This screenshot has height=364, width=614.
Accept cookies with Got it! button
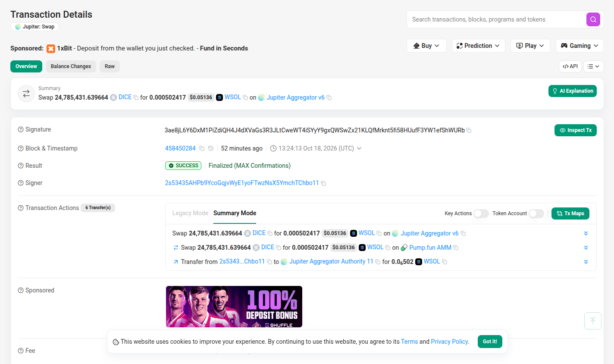click(490, 342)
